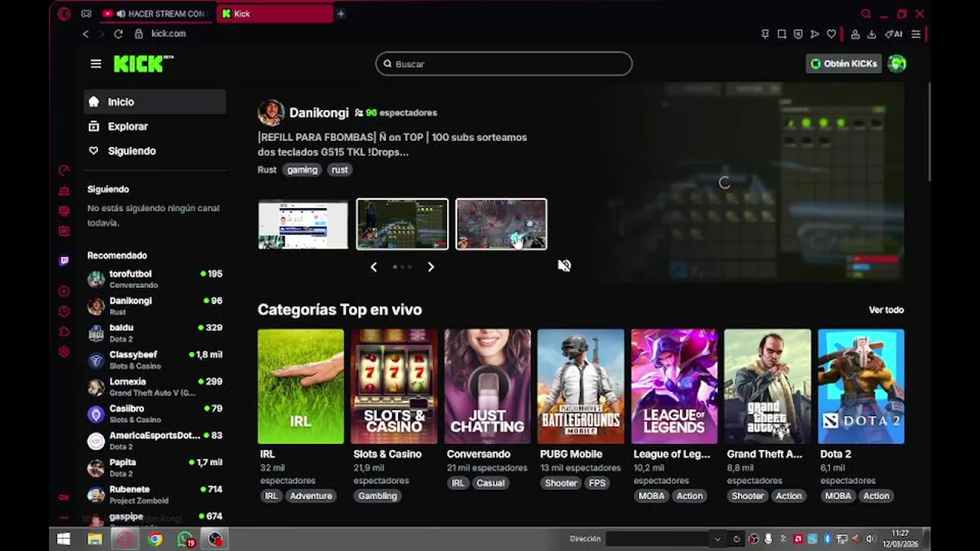Switch to the HACER STREAM CON YouTube tab
Image resolution: width=980 pixels, height=551 pixels.
(155, 14)
